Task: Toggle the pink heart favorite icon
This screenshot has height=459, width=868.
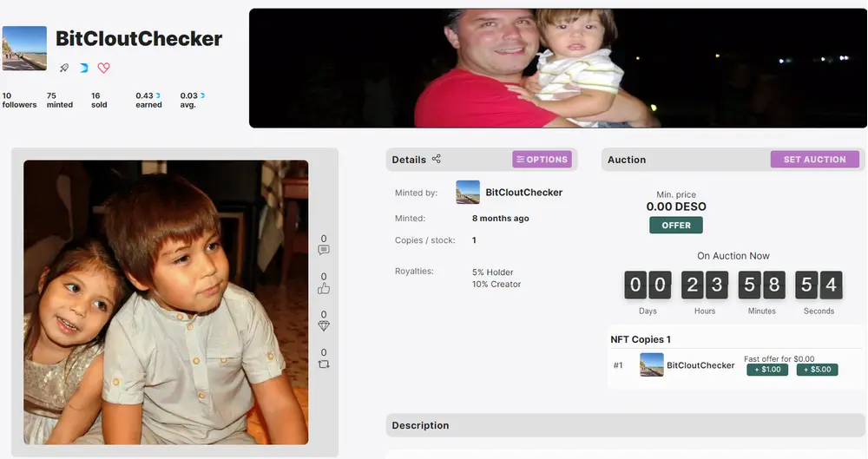Action: pos(103,68)
